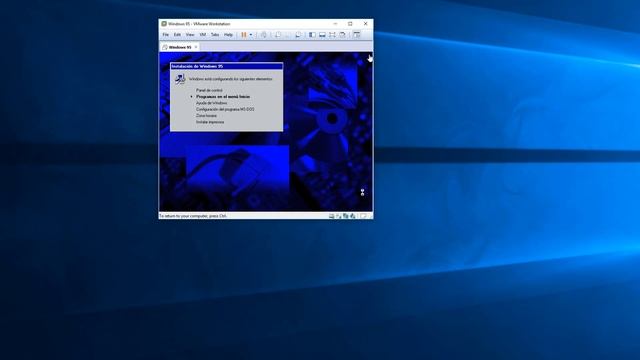The image size is (640, 360).
Task: Toggle the thumbnail bar toolbar icon
Action: (322, 35)
